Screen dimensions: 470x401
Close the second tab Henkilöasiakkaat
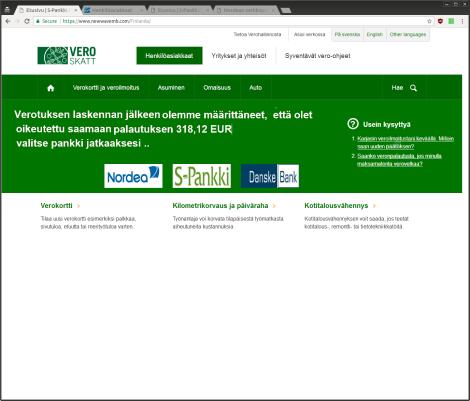tap(141, 10)
